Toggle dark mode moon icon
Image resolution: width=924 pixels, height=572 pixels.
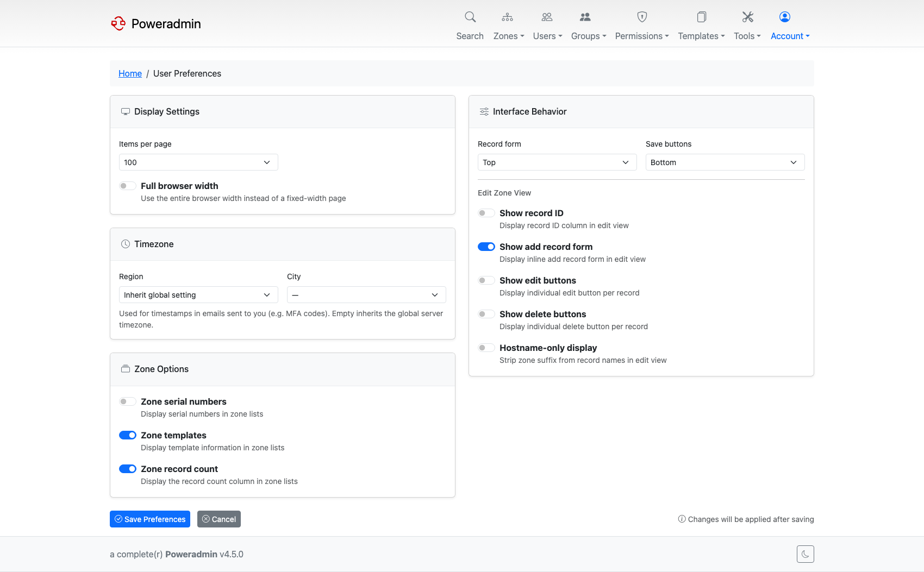[806, 554]
